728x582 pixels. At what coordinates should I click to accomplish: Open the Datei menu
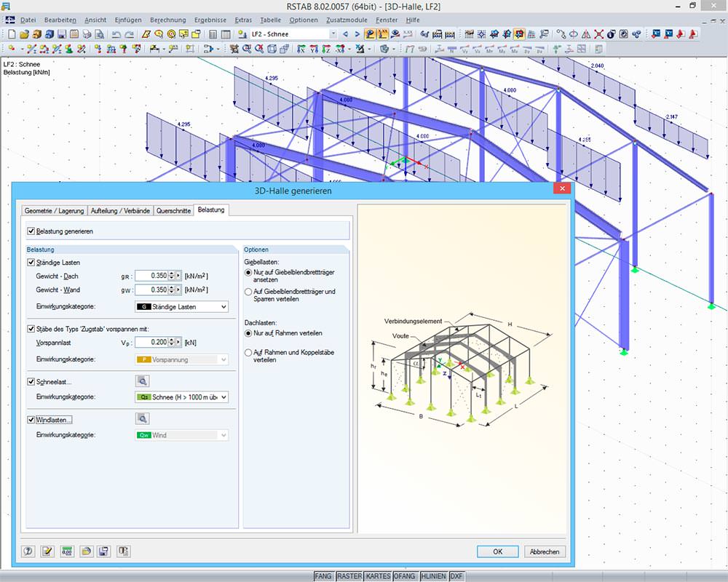coord(28,20)
